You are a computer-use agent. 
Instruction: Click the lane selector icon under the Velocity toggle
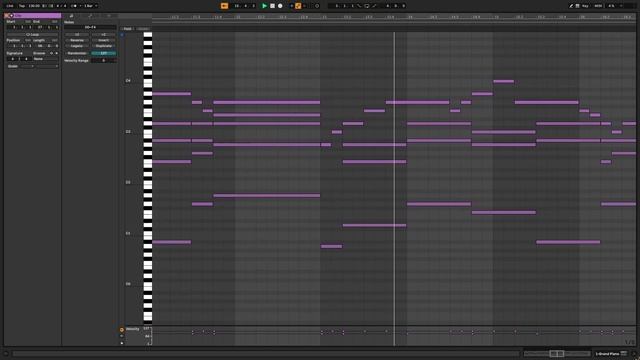click(122, 336)
